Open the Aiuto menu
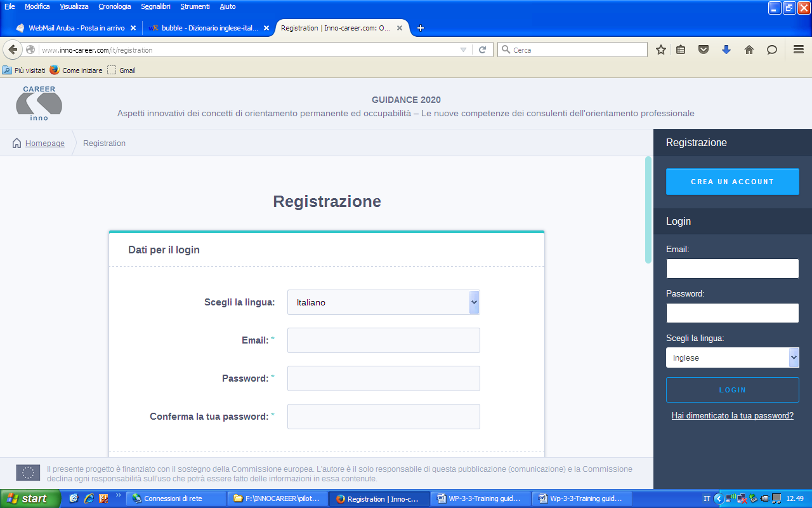Viewport: 812px width, 508px height. click(228, 6)
